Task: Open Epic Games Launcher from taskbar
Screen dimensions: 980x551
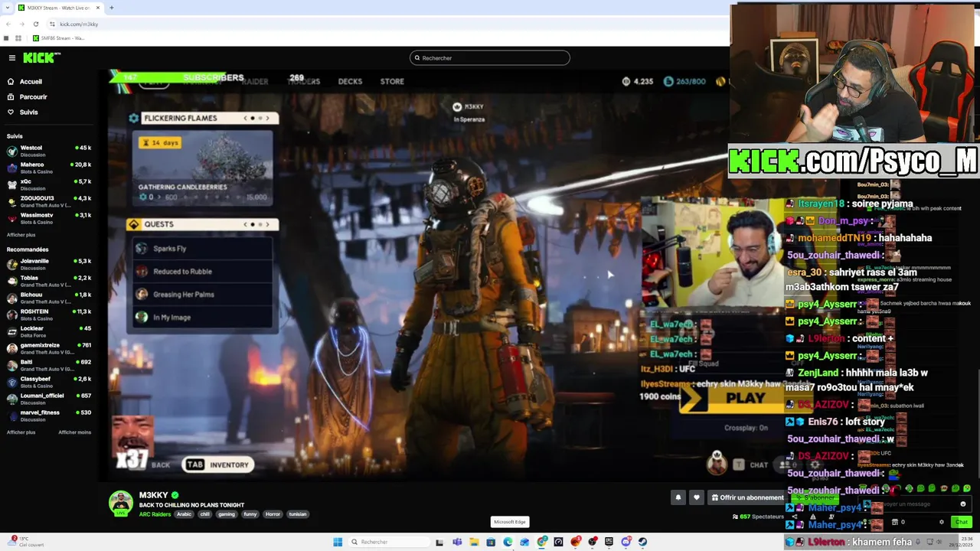Action: click(609, 542)
